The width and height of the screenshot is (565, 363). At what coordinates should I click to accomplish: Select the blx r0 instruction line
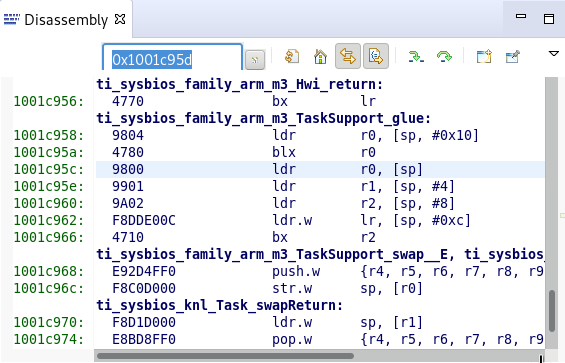[320, 152]
